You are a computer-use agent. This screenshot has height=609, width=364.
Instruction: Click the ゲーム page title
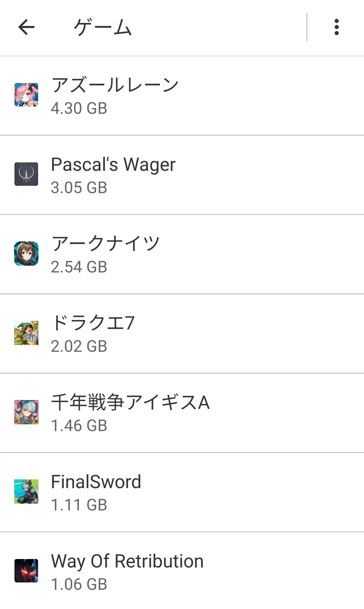point(103,28)
